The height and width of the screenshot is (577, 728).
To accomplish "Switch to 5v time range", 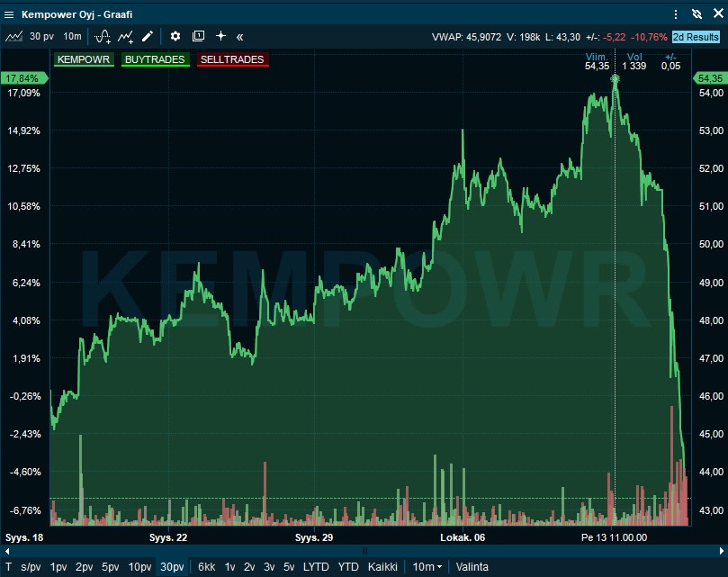I will click(289, 567).
